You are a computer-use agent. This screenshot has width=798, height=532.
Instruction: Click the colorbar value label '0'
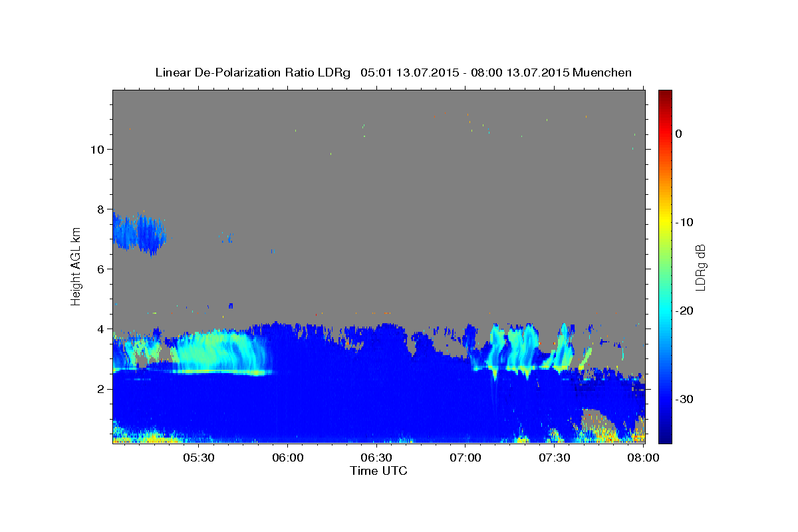(x=678, y=134)
